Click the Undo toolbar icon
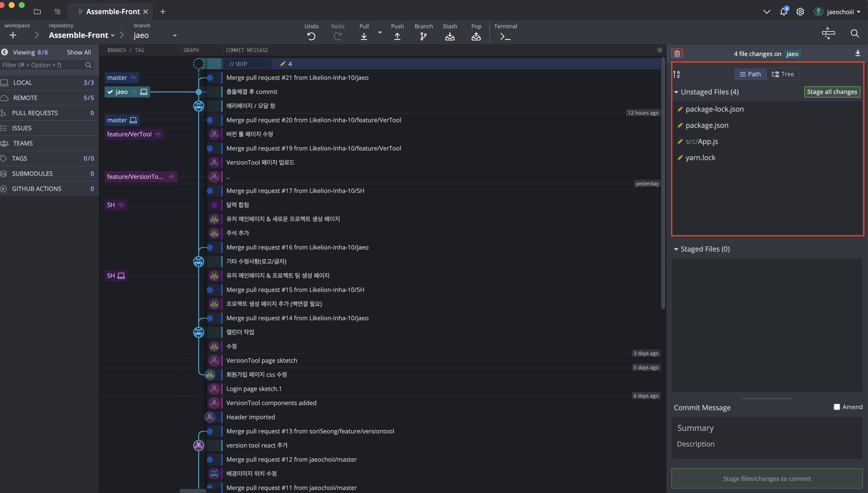This screenshot has height=493, width=868. click(x=311, y=36)
